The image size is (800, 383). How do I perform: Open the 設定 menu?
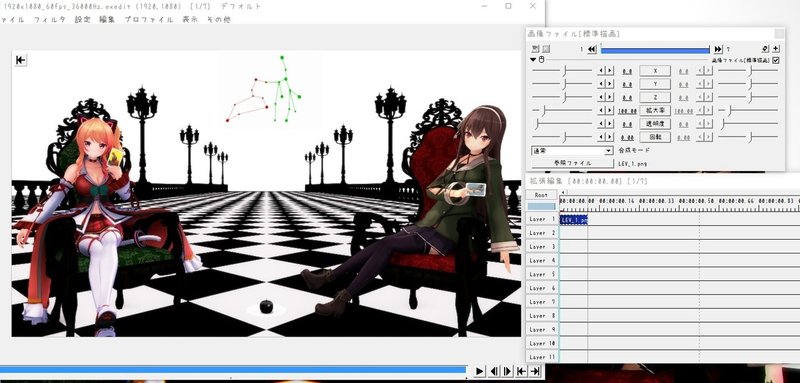(x=82, y=19)
